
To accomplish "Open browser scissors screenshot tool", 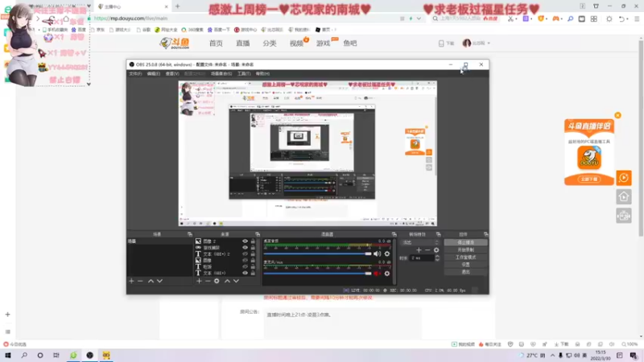I will pyautogui.click(x=510, y=19).
